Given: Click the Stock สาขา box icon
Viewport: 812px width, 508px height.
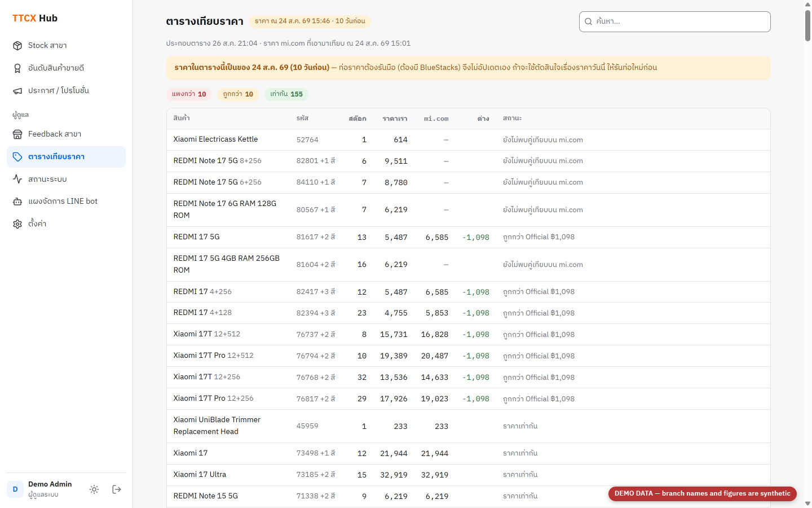Looking at the screenshot, I should point(17,46).
